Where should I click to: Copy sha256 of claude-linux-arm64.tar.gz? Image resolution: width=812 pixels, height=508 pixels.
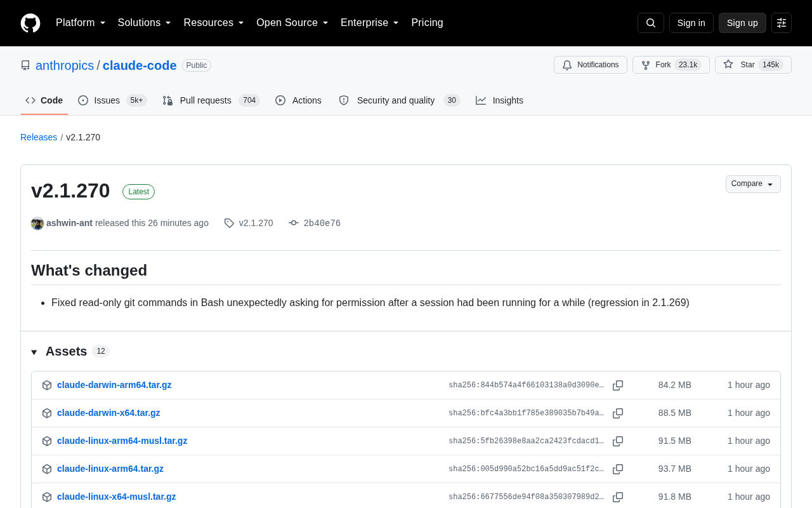pos(618,469)
